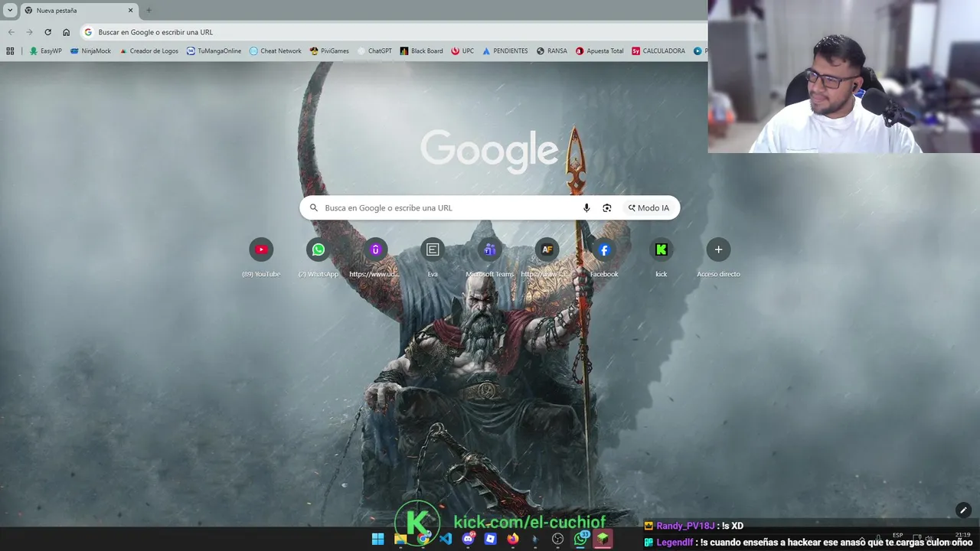Open File Explorer from taskbar
This screenshot has width=980, height=551.
(x=400, y=539)
